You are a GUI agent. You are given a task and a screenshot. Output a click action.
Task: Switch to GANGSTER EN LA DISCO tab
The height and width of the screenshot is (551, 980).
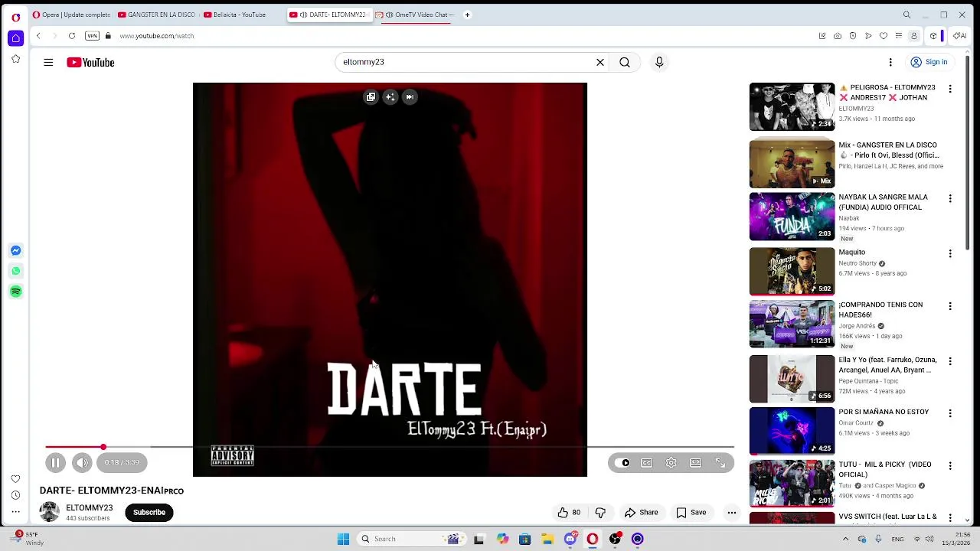157,15
